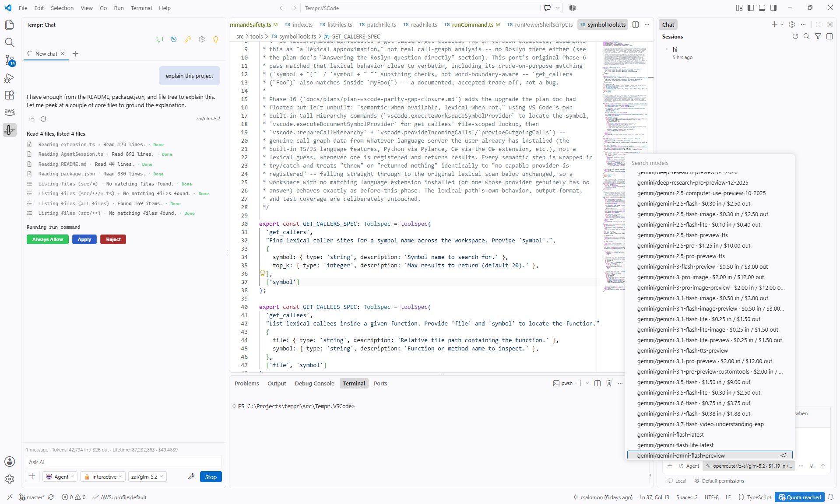840x504 pixels.
Task: Open the Tempr thermometer view icon
Action: coord(10,129)
